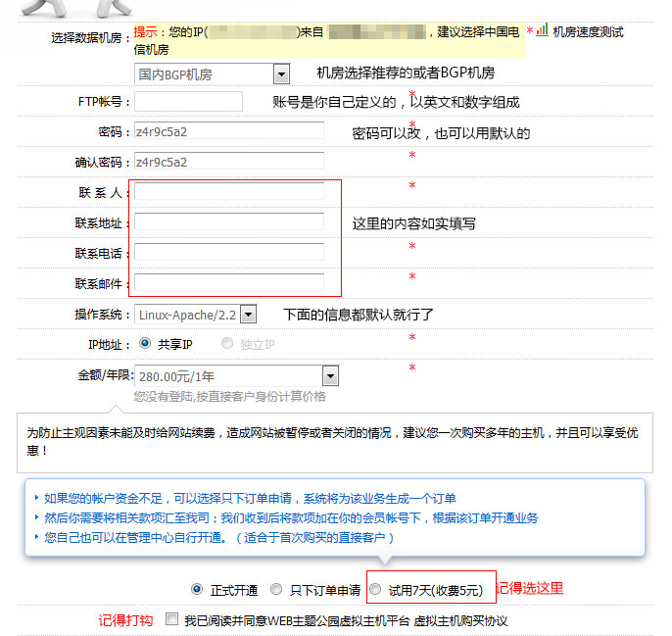Select the 独立IP radio button
672x636 pixels.
click(x=227, y=344)
